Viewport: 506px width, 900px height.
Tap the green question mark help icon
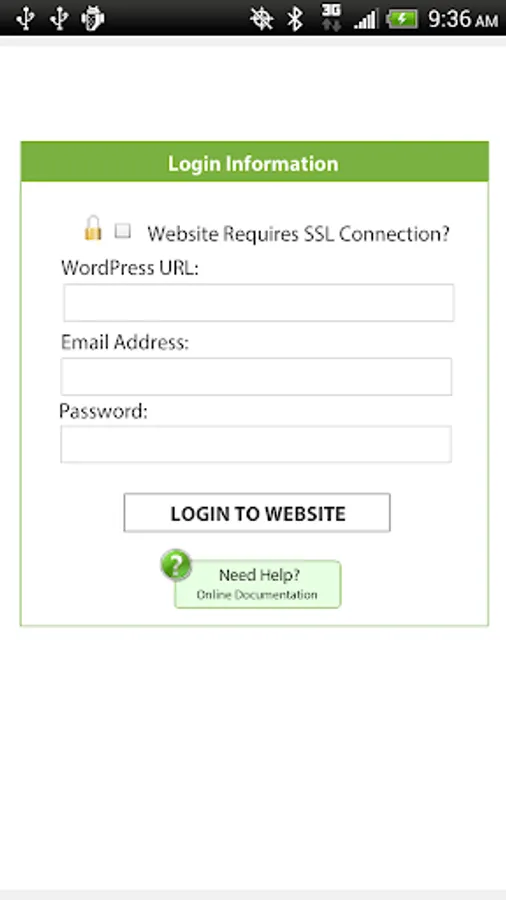(x=176, y=565)
